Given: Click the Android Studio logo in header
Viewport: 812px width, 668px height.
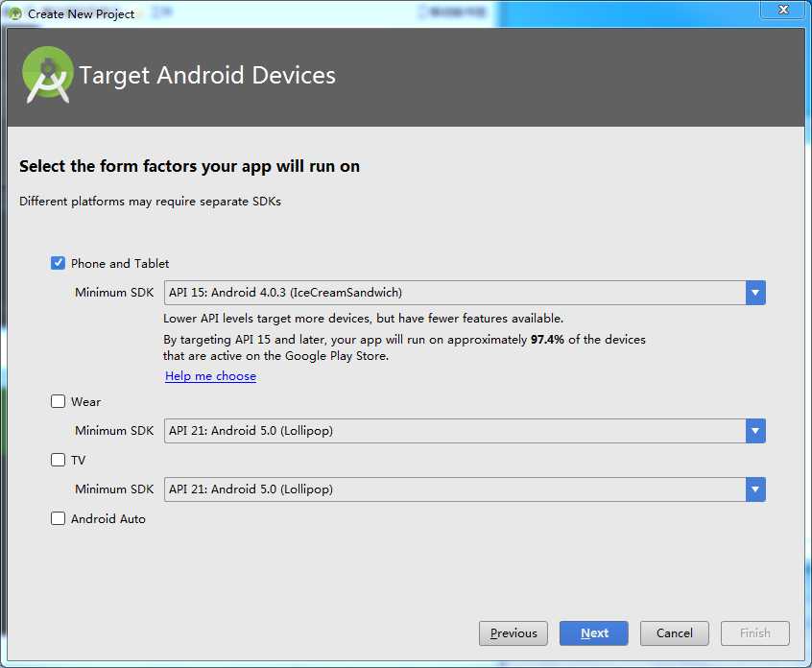Looking at the screenshot, I should coord(48,75).
